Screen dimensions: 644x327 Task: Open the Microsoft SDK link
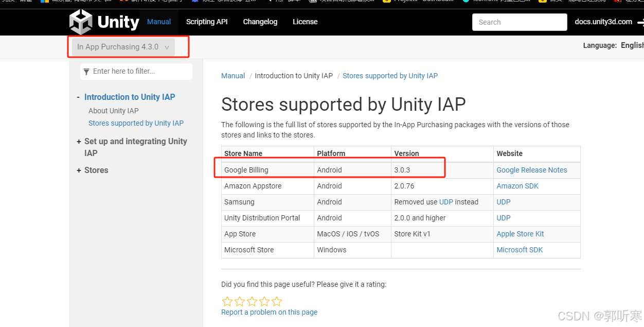[x=520, y=250]
